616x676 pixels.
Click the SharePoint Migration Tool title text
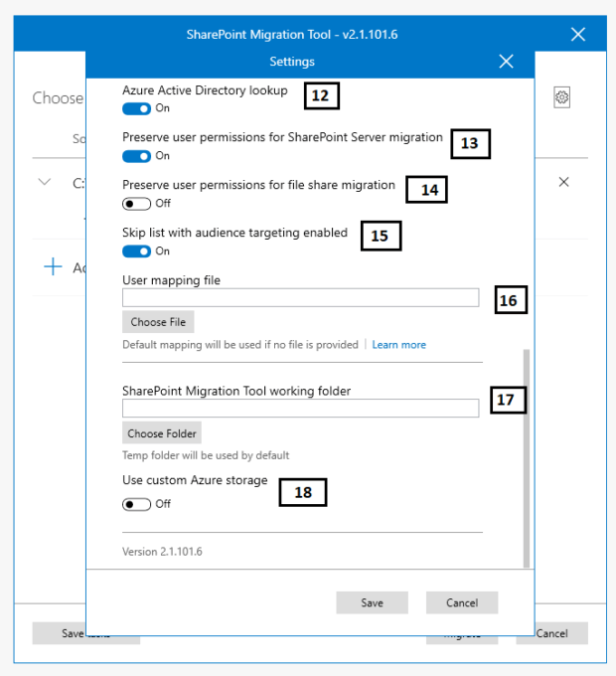coord(292,34)
